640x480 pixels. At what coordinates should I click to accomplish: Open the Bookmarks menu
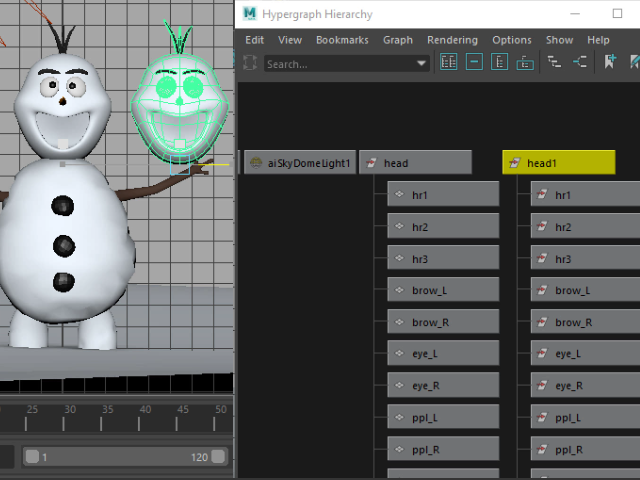pyautogui.click(x=342, y=40)
